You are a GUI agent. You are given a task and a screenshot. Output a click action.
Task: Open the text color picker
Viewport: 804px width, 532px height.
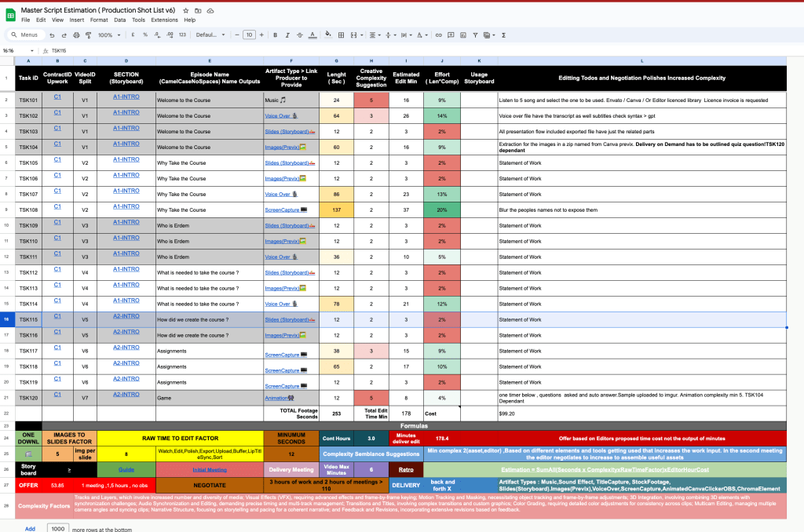[x=312, y=35]
